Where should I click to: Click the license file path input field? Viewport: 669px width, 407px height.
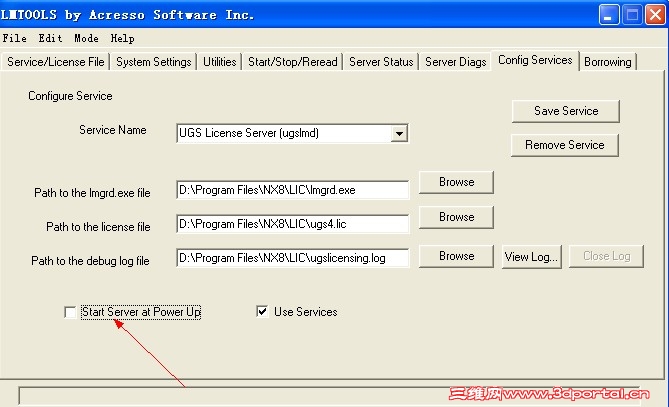coord(293,224)
